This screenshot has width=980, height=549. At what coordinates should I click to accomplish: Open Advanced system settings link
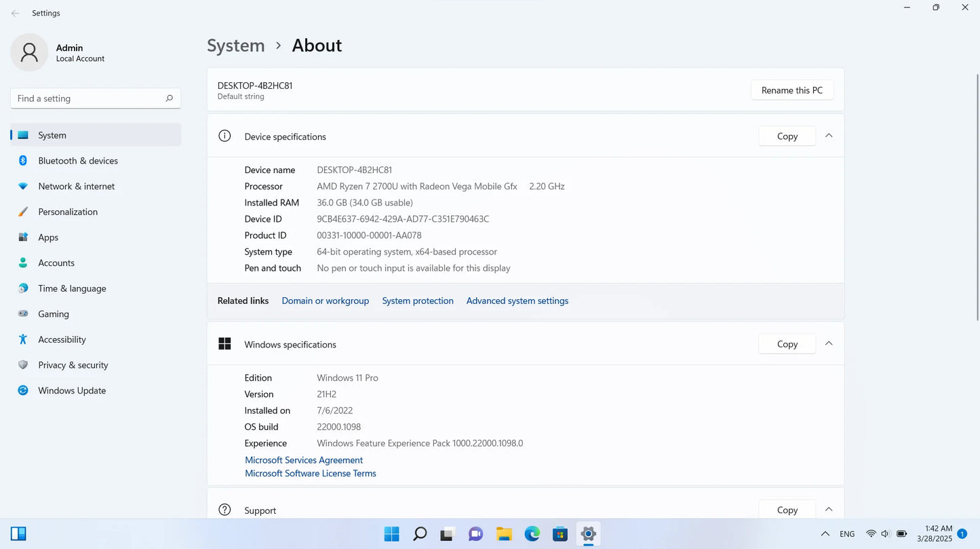click(x=517, y=301)
